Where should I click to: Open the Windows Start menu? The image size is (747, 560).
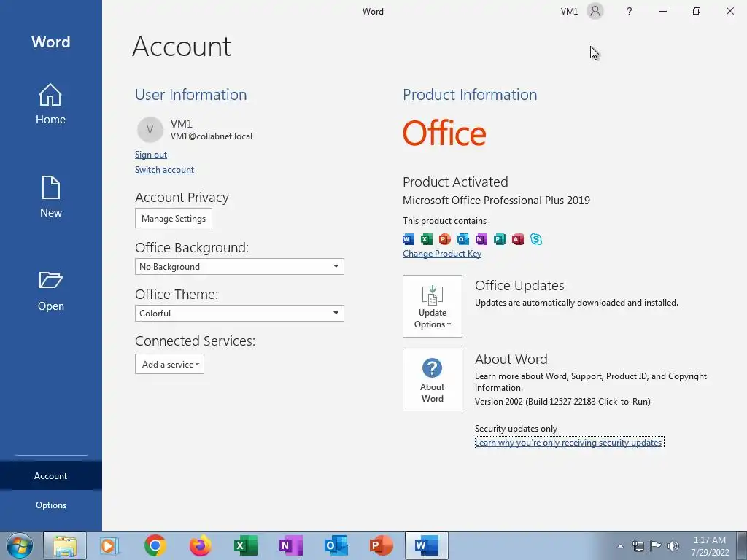(20, 545)
